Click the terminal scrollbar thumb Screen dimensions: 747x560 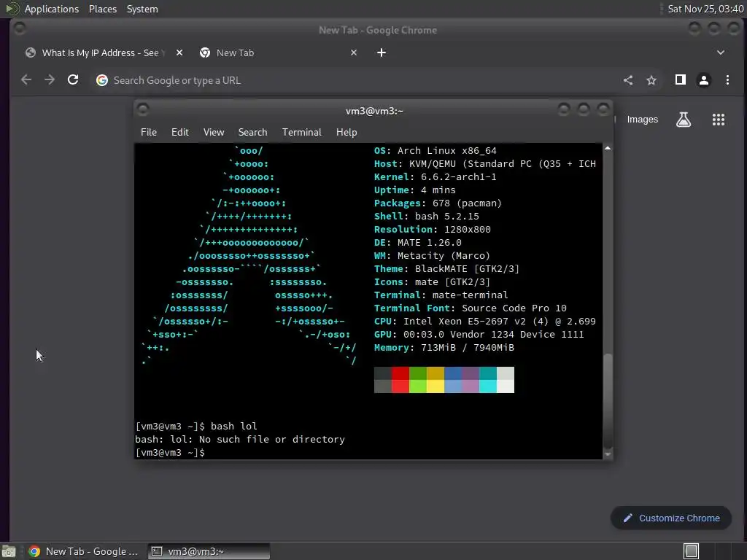pyautogui.click(x=608, y=400)
